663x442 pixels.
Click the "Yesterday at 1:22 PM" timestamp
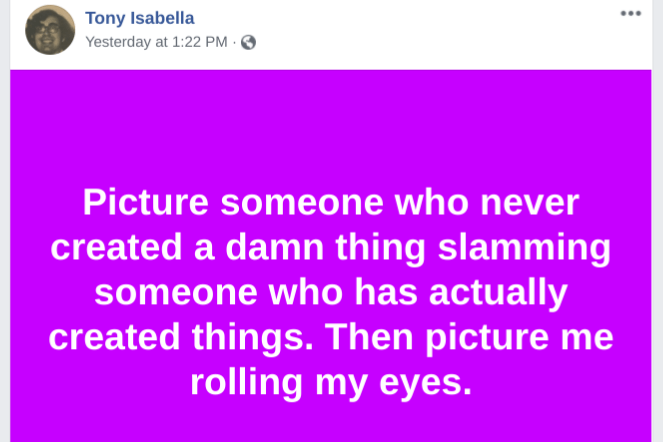156,42
